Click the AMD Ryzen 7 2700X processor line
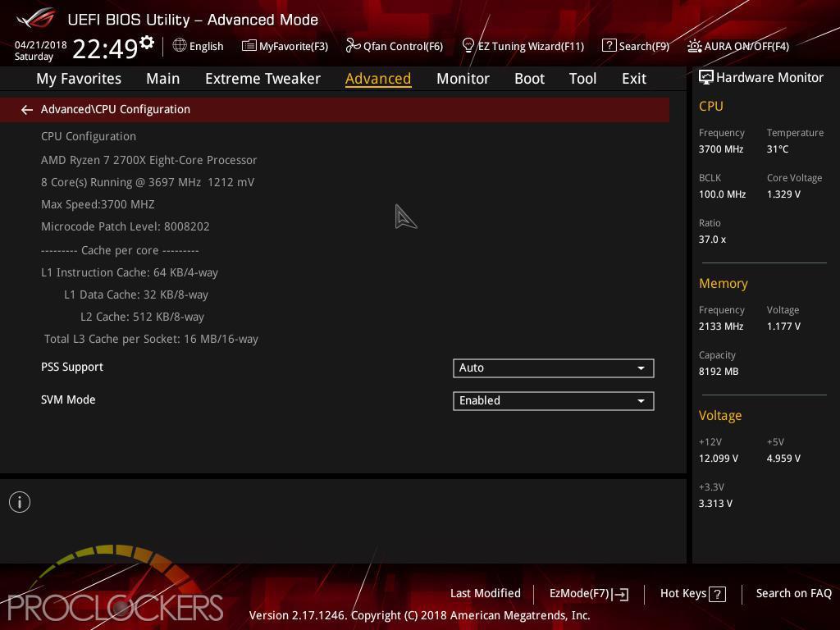 click(149, 160)
